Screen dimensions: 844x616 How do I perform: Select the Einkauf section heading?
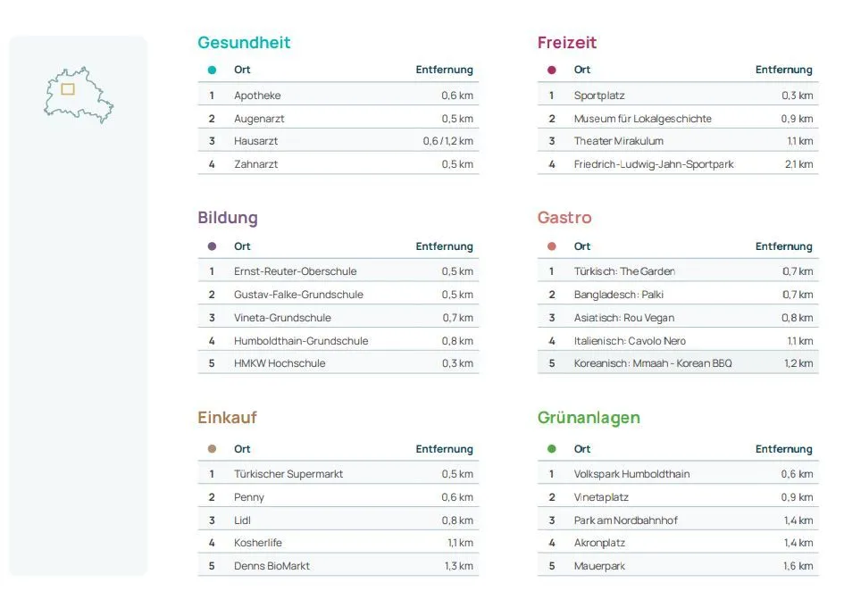tap(227, 418)
